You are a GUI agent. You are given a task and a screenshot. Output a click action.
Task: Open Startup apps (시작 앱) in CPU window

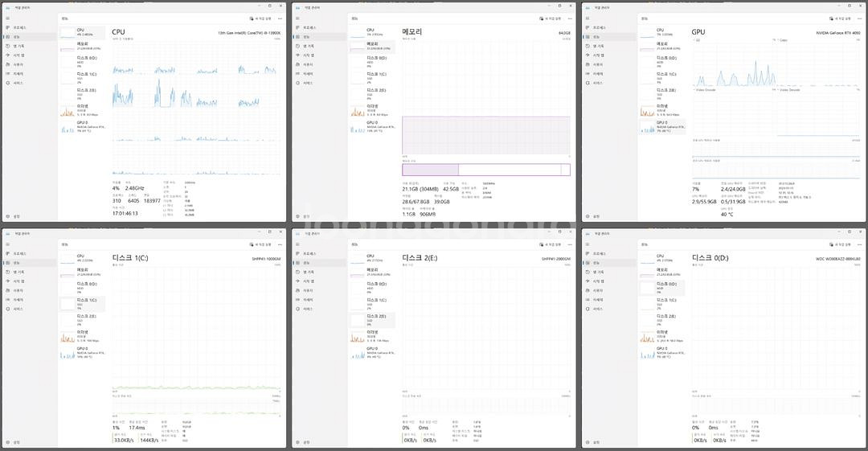(29, 55)
